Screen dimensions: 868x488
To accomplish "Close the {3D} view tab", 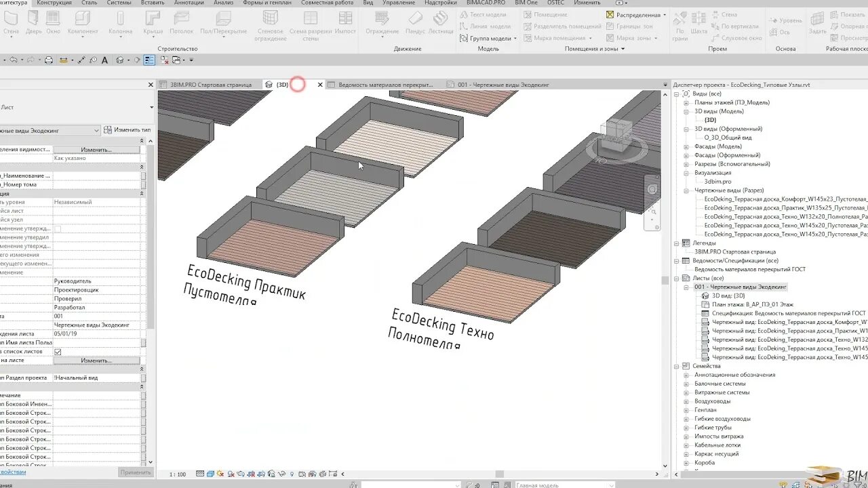I will pos(320,85).
